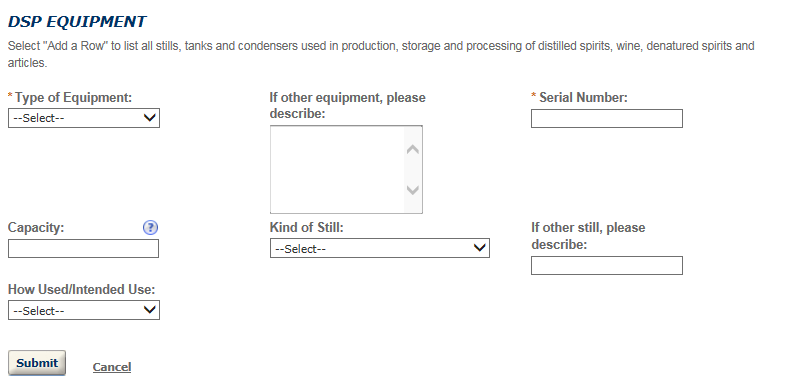Click the Cancel link
This screenshot has height=386, width=799.
coord(112,367)
